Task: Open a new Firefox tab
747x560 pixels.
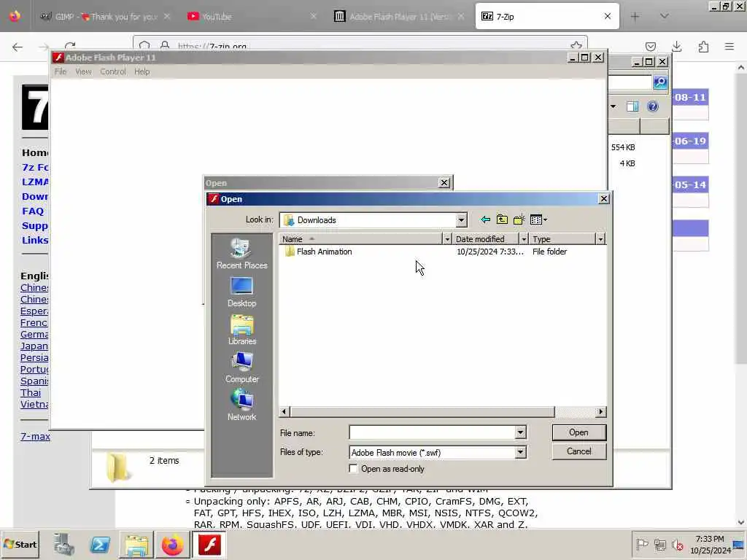Action: tap(635, 17)
